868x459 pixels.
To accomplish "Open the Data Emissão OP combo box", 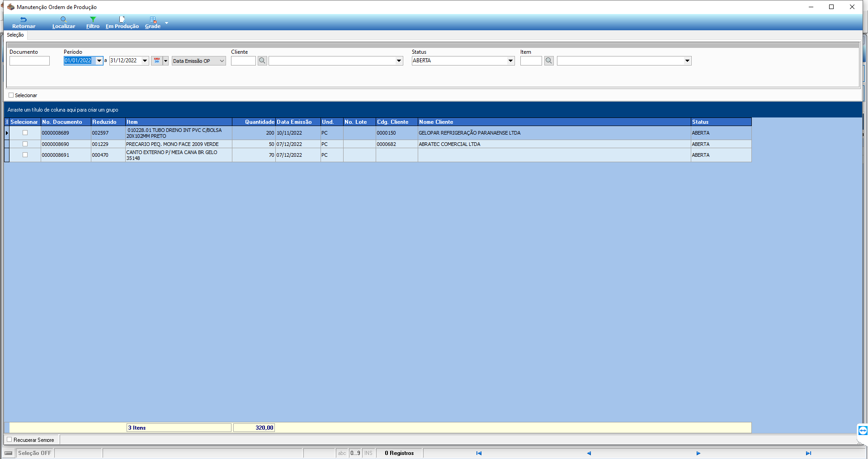I will (x=198, y=61).
